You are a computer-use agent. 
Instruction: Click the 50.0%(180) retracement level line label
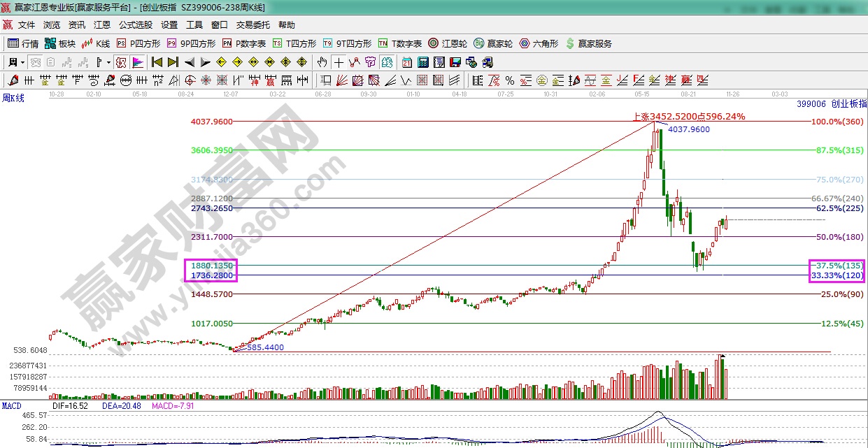840,238
